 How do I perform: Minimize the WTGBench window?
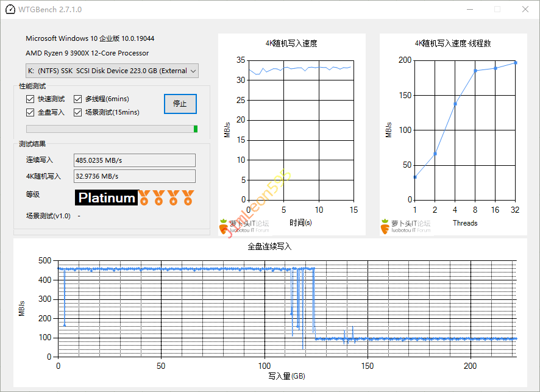[x=469, y=10]
